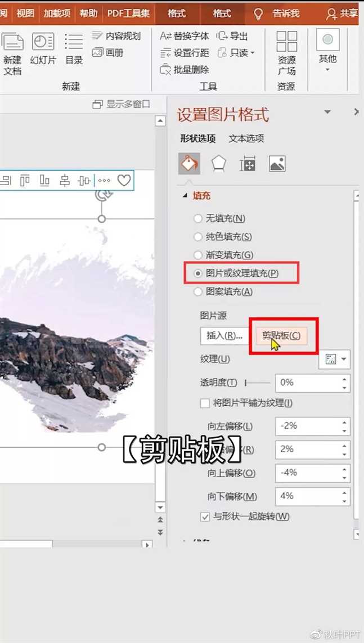The image size is (364, 643).
Task: Open the Size & Properties icon tab
Action: pyautogui.click(x=248, y=164)
